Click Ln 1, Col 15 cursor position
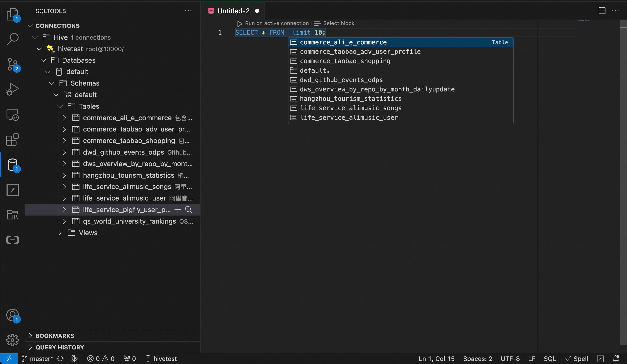 pyautogui.click(x=436, y=359)
